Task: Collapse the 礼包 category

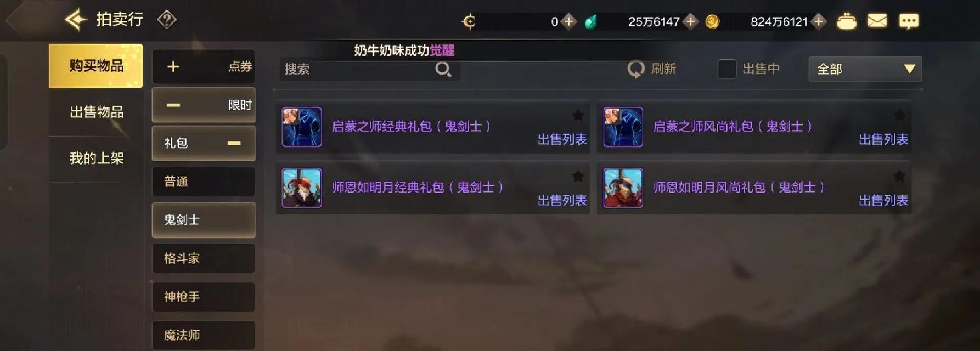Action: click(x=234, y=143)
